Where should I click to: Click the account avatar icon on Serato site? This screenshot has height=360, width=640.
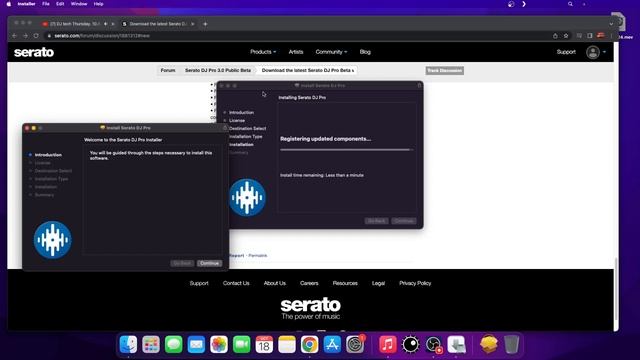(x=593, y=52)
